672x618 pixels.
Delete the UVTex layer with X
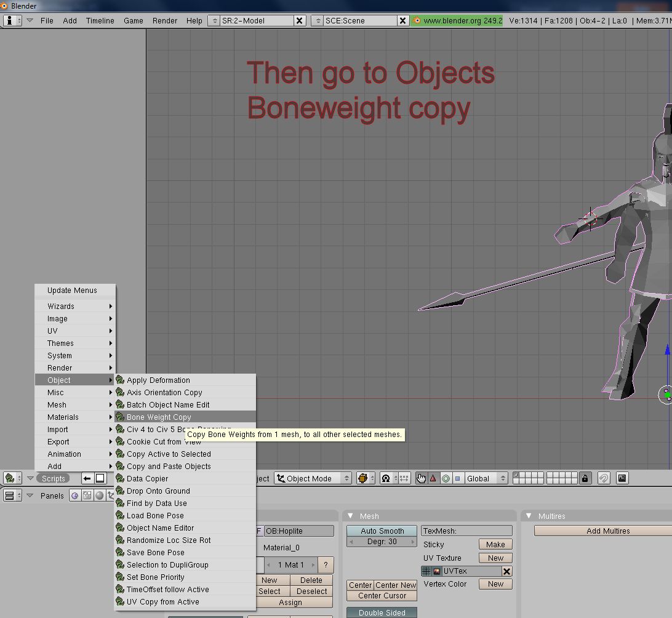506,571
